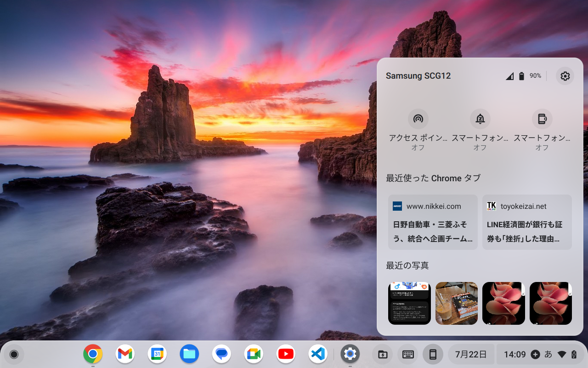Click the plus circle status icon

[535, 355]
